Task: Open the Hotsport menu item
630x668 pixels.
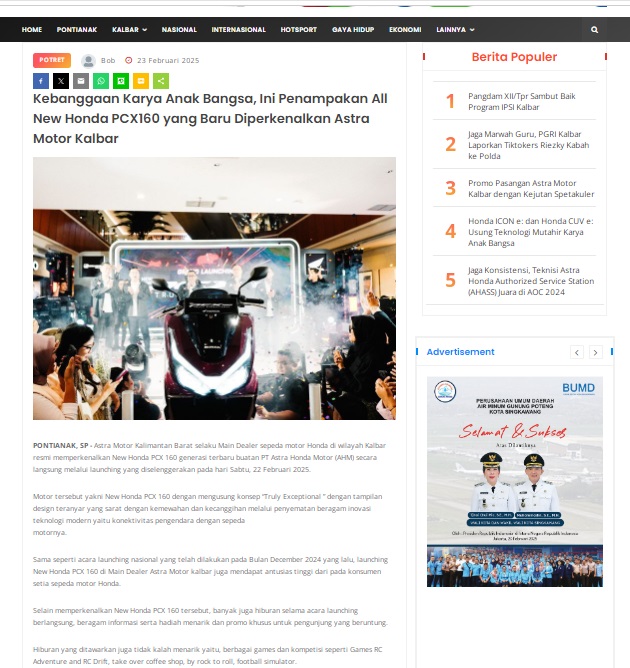Action: point(299,29)
